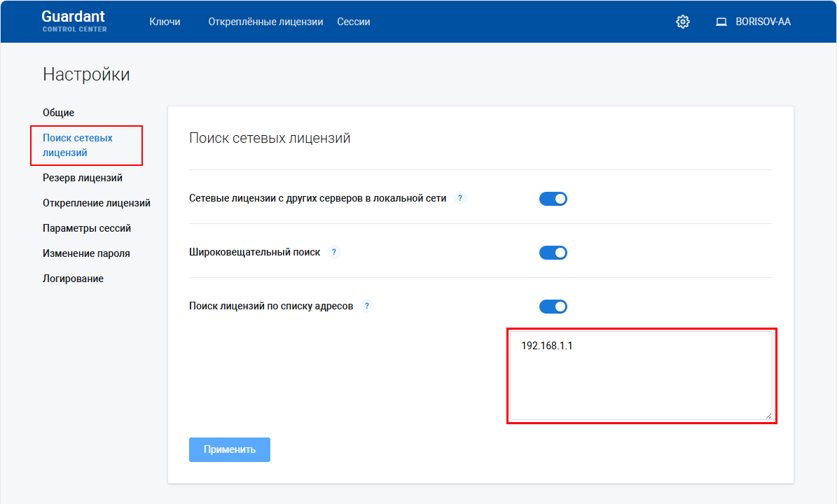Toggle the Поиск лицензий по списку адресов switch
The height and width of the screenshot is (504, 837).
(553, 306)
